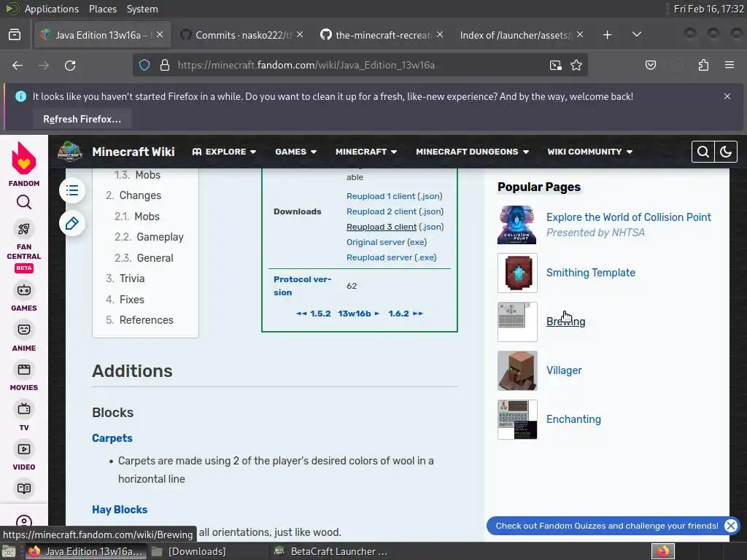
Task: Open TV icon in Fandom sidebar
Action: [x=24, y=409]
